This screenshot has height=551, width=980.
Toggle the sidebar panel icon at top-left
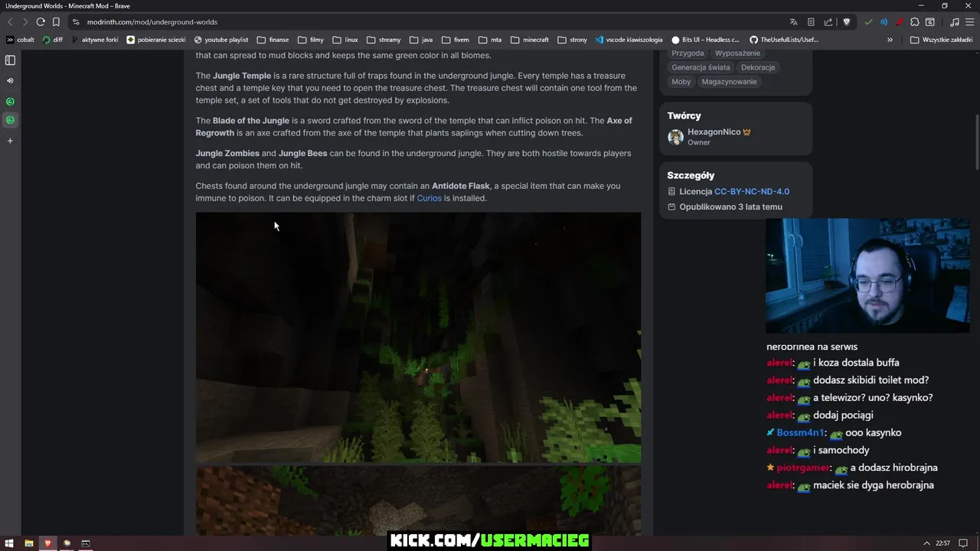click(10, 60)
